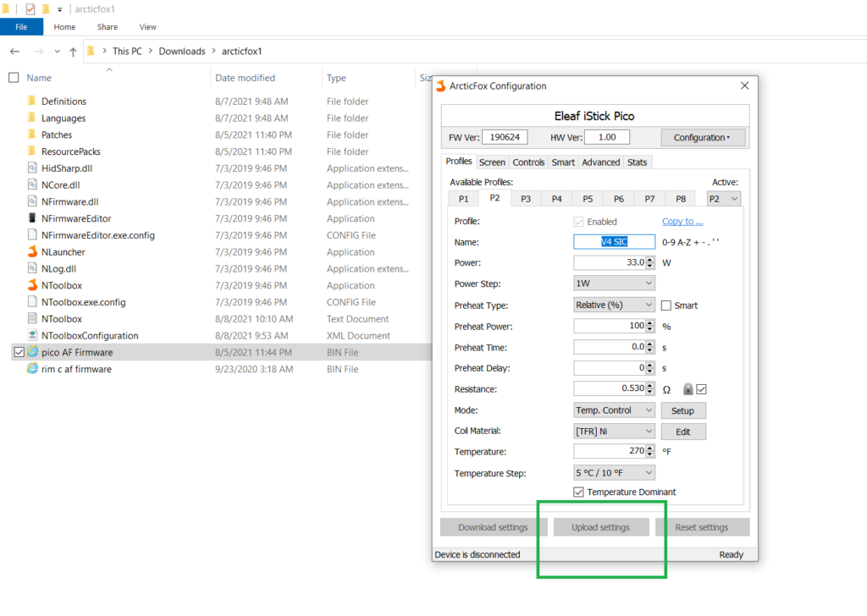Click the ResourcePacks folder icon

point(31,151)
